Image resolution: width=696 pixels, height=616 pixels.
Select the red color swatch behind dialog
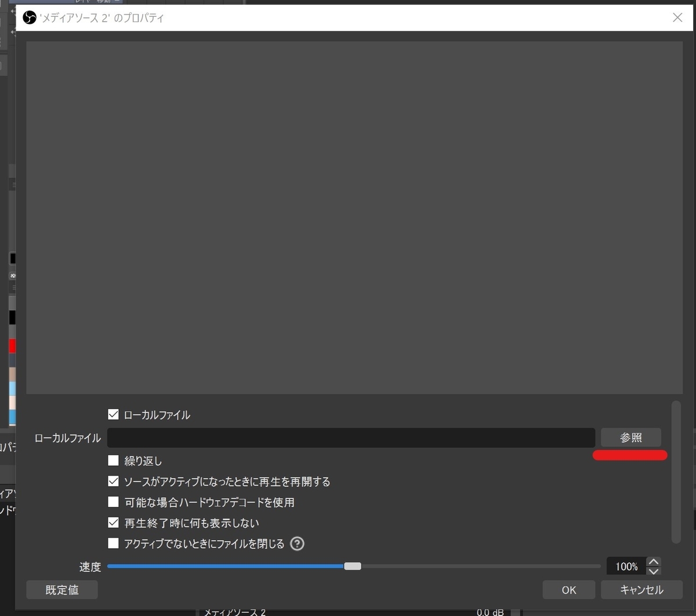pyautogui.click(x=12, y=346)
